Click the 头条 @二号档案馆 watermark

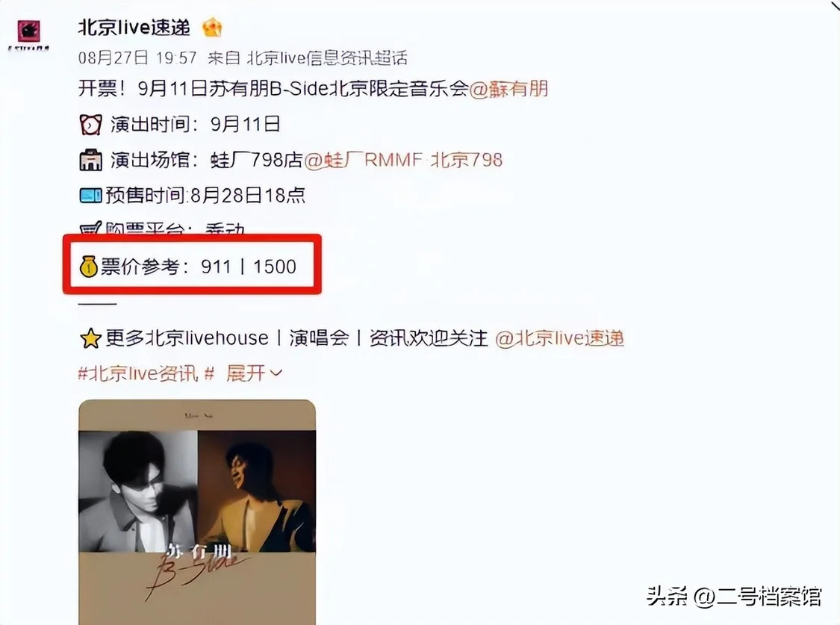point(734,596)
